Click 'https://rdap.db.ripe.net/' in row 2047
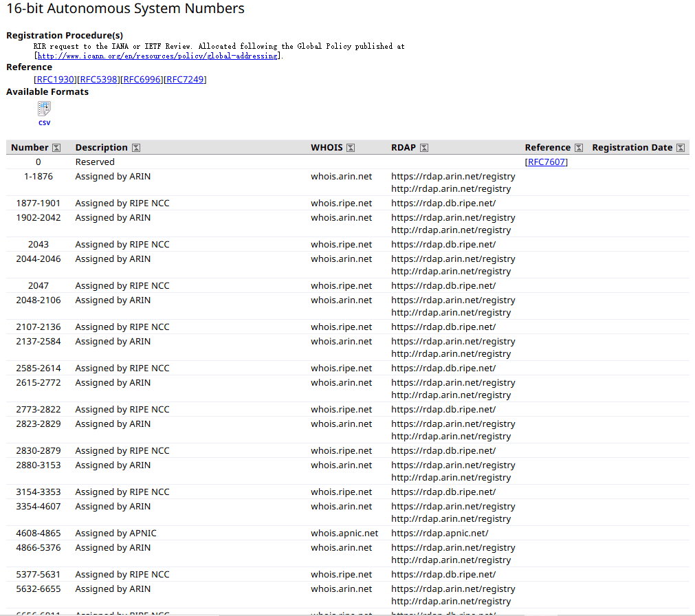Image resolution: width=695 pixels, height=616 pixels. click(x=443, y=285)
